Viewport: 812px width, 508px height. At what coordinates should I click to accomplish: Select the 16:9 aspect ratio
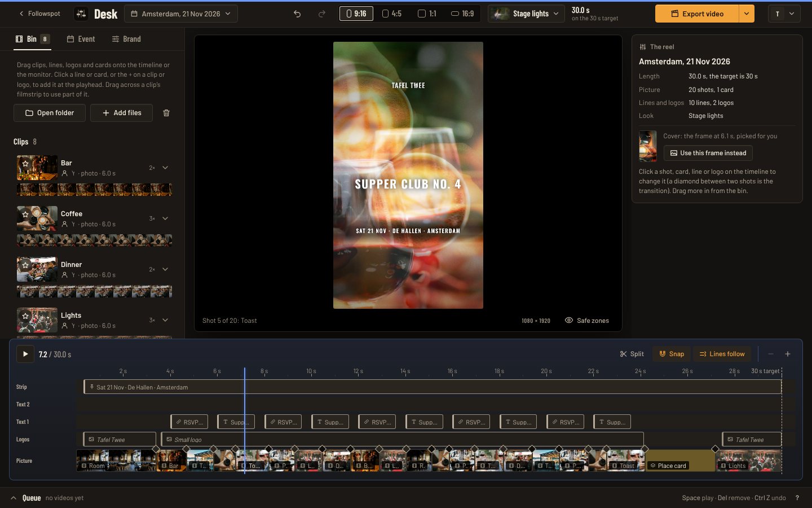click(462, 14)
